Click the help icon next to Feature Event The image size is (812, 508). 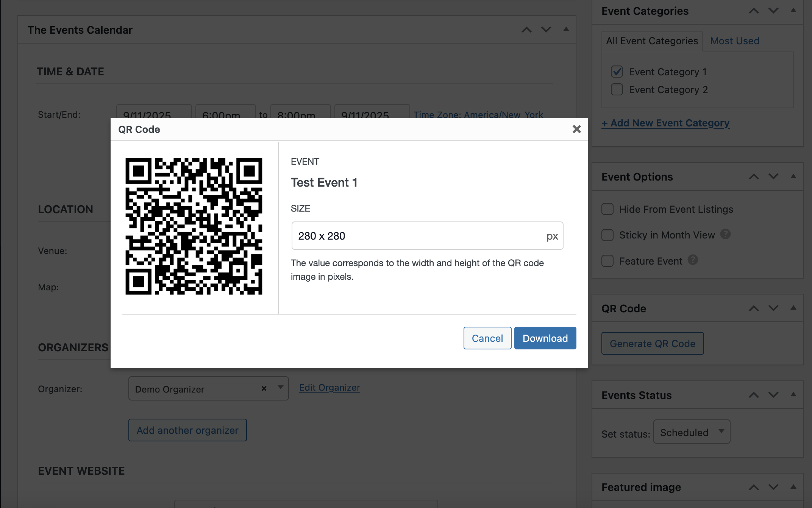pos(693,260)
